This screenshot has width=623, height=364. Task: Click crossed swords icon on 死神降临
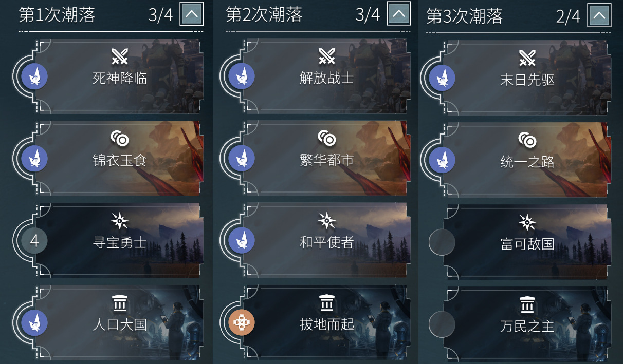(119, 56)
